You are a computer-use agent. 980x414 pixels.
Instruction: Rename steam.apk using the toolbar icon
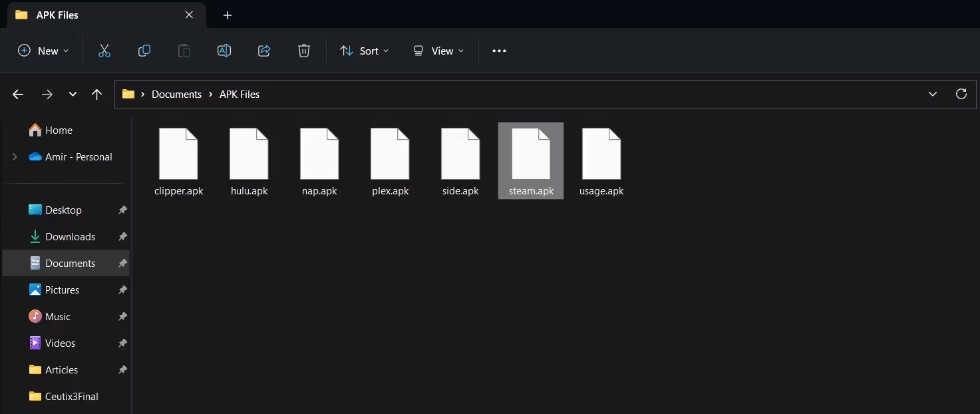[224, 51]
